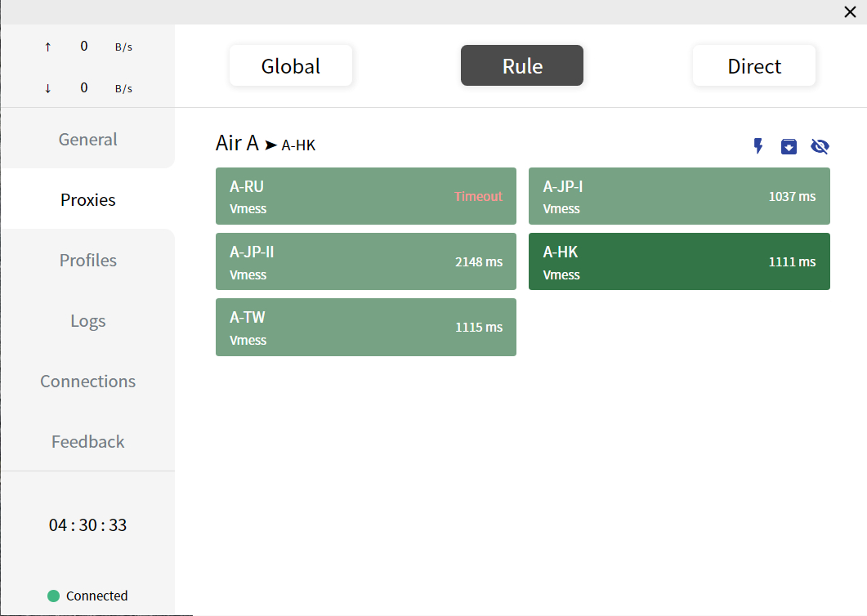
Task: Switch to Global proxy mode
Action: point(291,66)
